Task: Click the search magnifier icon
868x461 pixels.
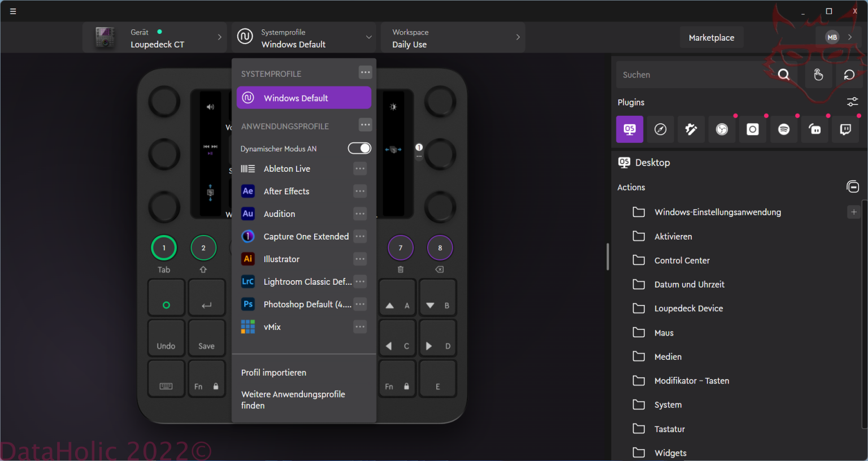Action: pyautogui.click(x=784, y=75)
